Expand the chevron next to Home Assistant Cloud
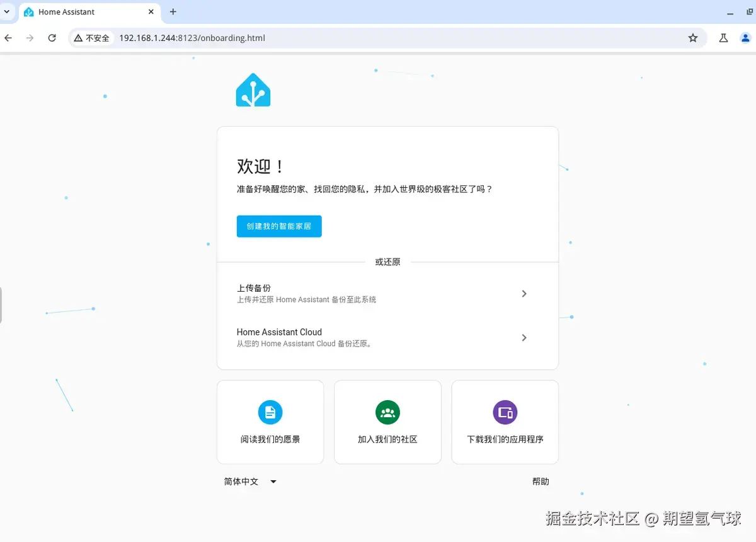 click(524, 338)
